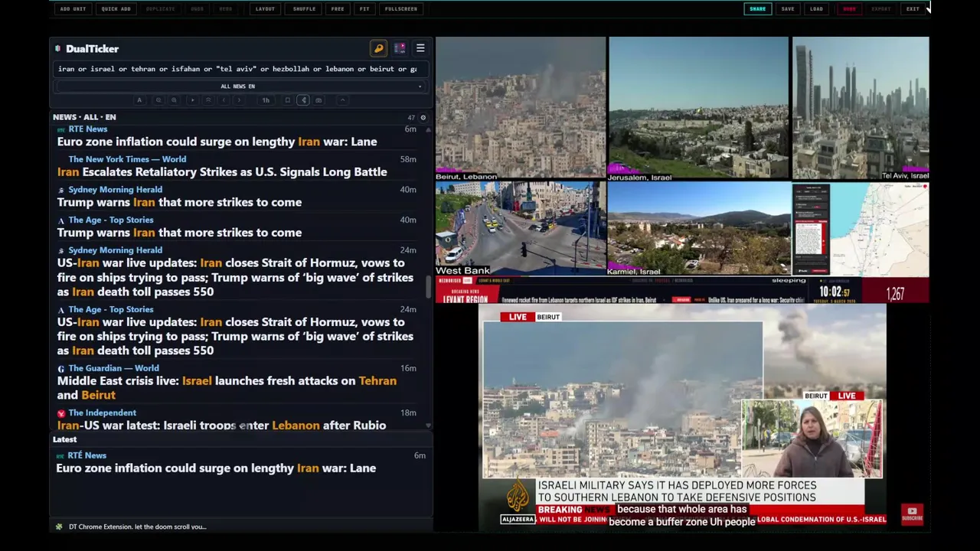Image resolution: width=980 pixels, height=551 pixels.
Task: Click scroll-down arrow of the news list
Action: [x=429, y=425]
